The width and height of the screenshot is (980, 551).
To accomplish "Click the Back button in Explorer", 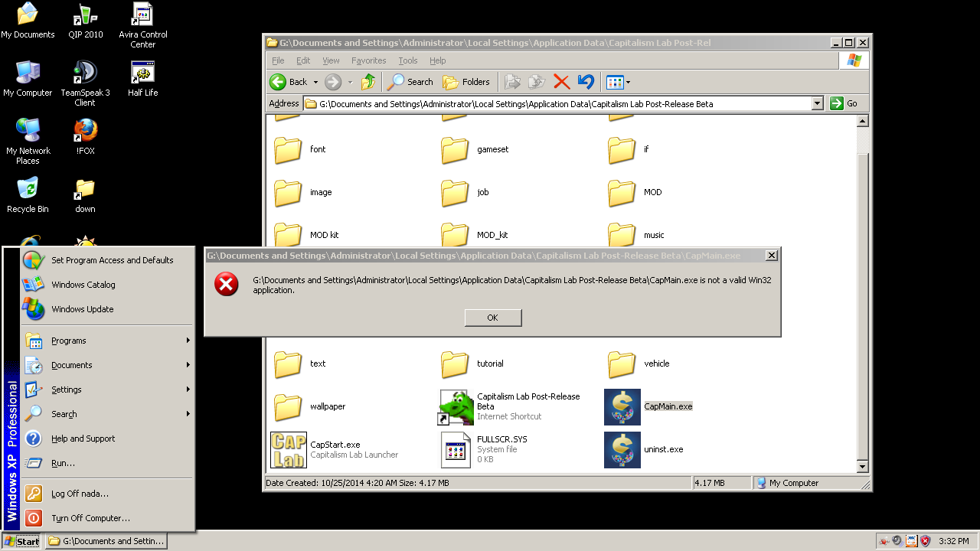I will pos(289,82).
